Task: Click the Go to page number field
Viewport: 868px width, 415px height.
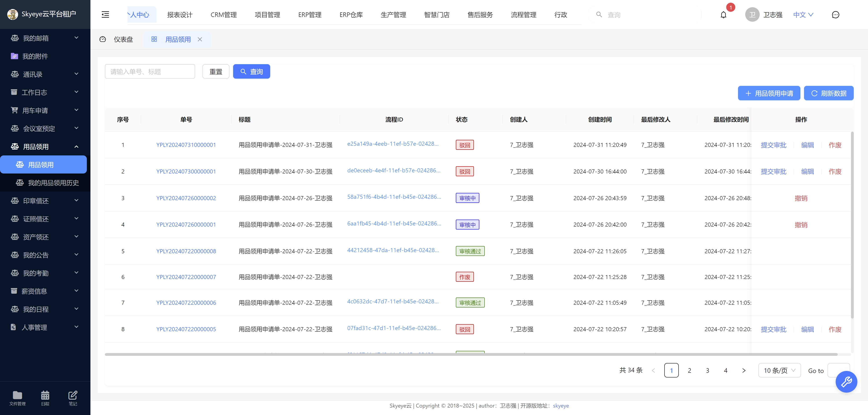Action: pyautogui.click(x=838, y=370)
